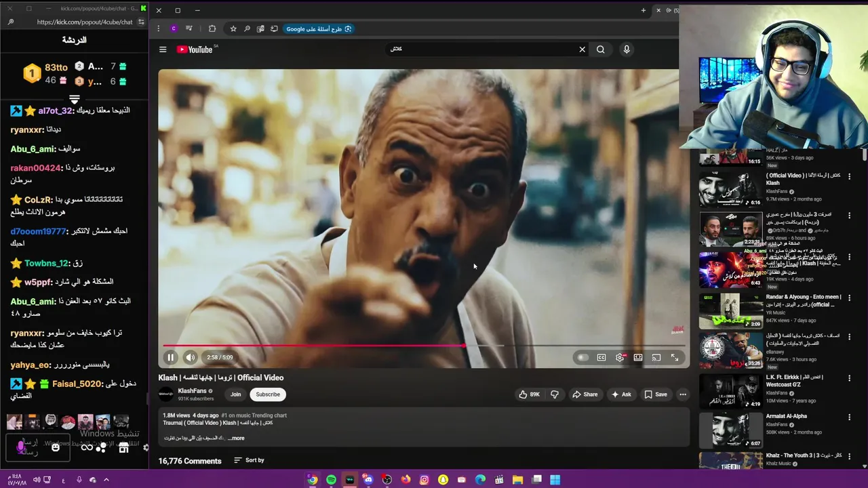Open the comments Sort by menu
The image size is (868, 488).
tap(249, 460)
